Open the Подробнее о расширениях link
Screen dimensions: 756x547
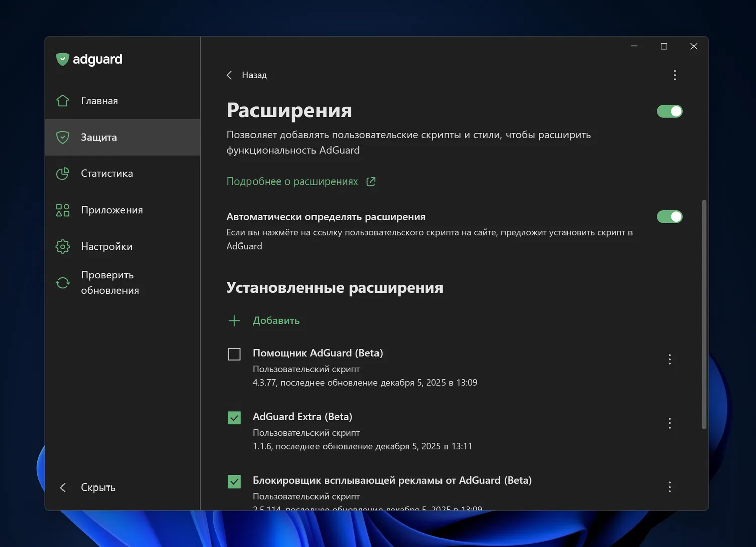tap(292, 181)
